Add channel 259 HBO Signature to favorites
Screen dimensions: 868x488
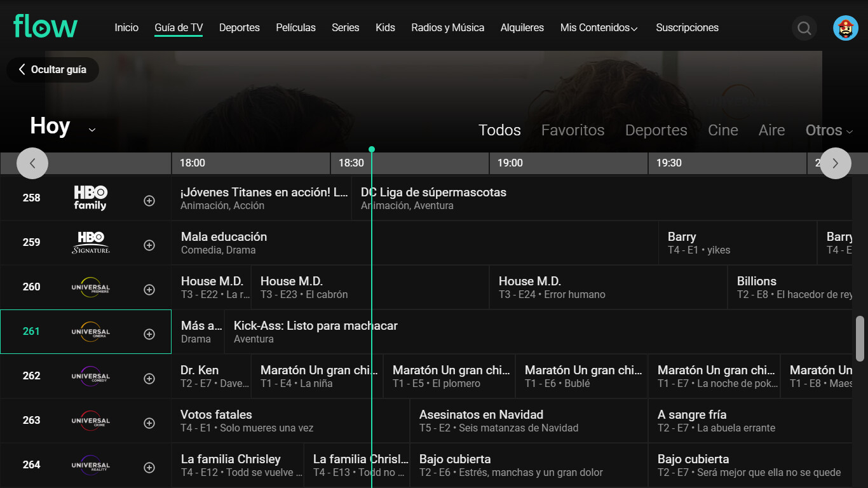(149, 245)
